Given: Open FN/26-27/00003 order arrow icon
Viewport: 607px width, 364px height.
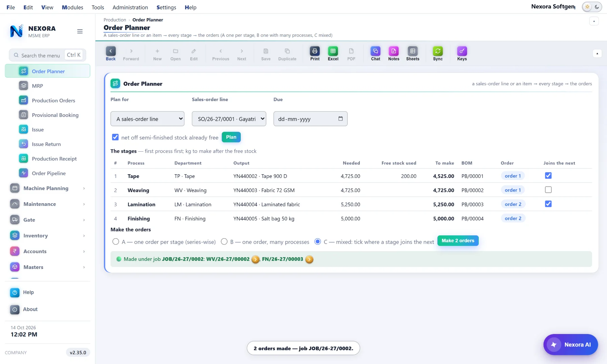Looking at the screenshot, I should [309, 259].
